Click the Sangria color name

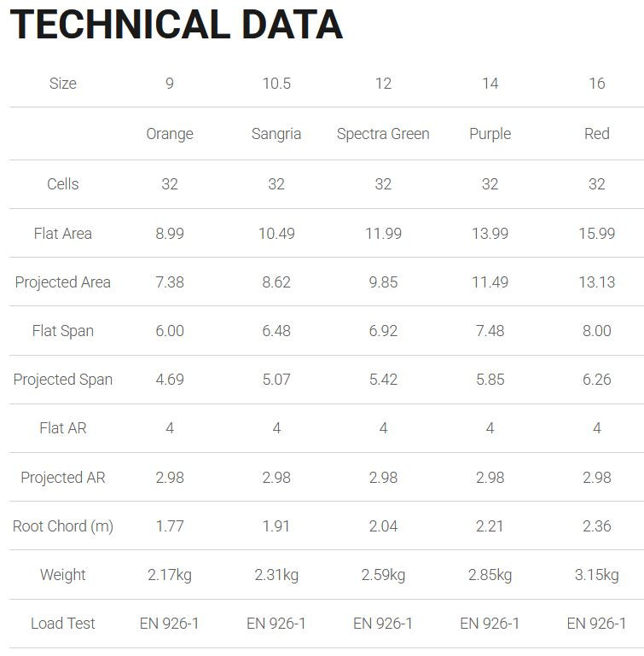click(276, 134)
